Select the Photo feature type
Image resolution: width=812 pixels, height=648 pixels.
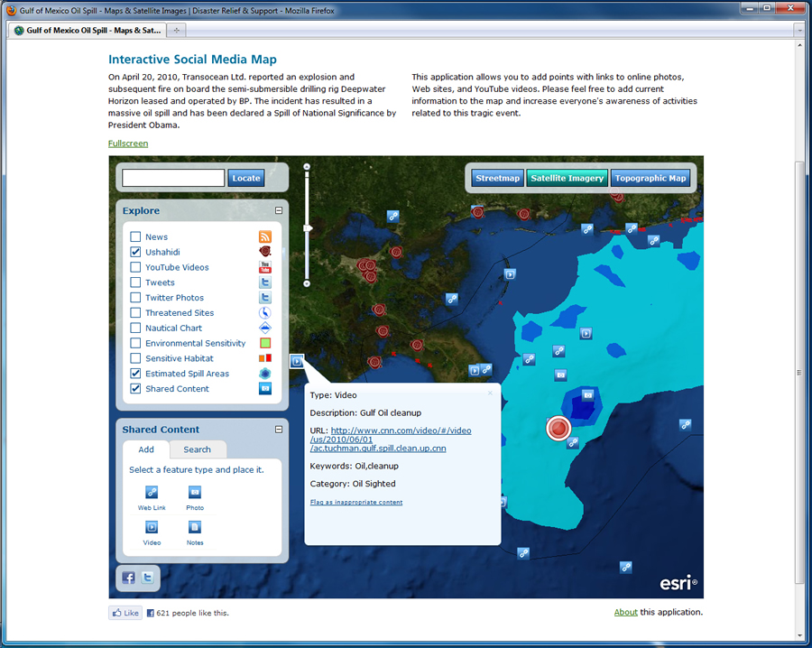point(195,492)
